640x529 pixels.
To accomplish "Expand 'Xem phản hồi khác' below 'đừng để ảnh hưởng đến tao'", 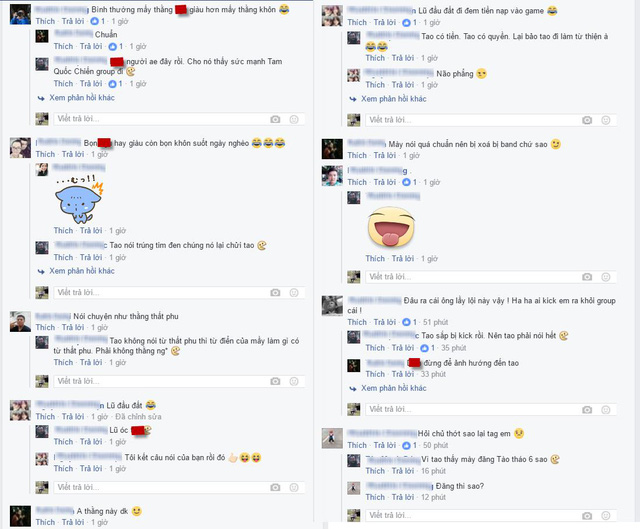I will (x=393, y=388).
